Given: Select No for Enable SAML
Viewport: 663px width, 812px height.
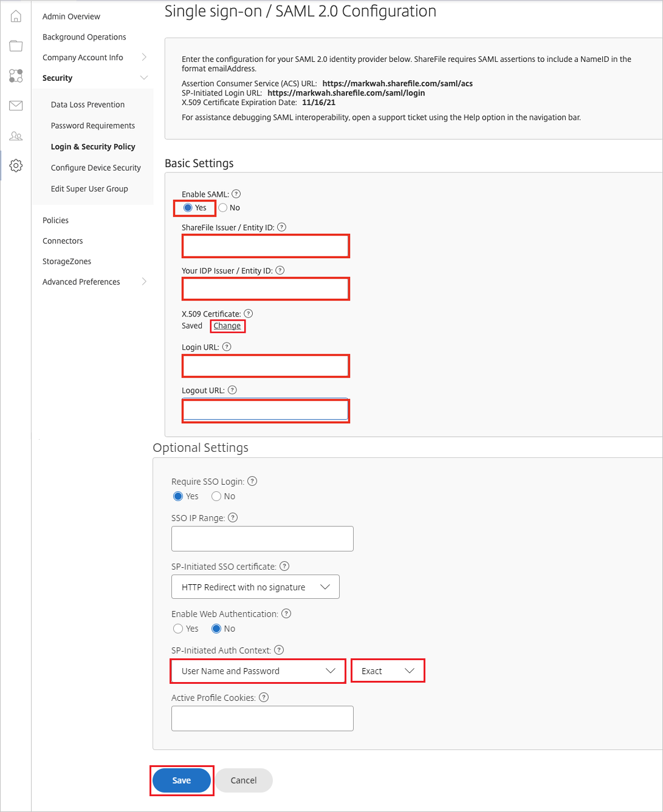Looking at the screenshot, I should tap(223, 207).
